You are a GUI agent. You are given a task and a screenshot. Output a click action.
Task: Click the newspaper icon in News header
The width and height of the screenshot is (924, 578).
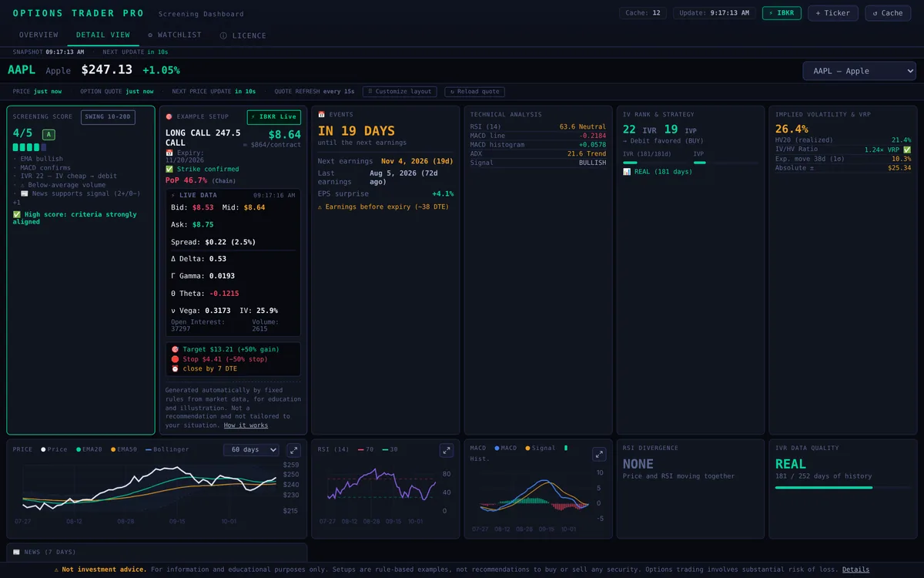16,552
